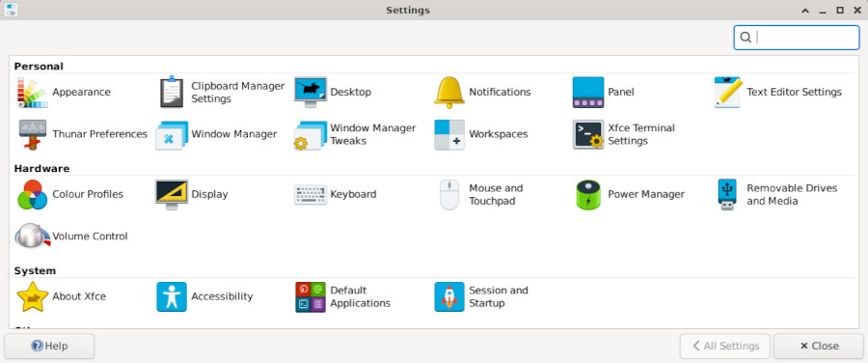The height and width of the screenshot is (363, 868).
Task: Click the Personal section heading
Action: pyautogui.click(x=39, y=66)
